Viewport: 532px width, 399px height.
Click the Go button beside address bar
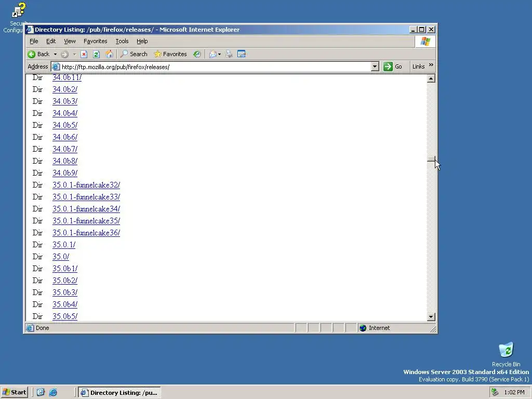pyautogui.click(x=393, y=67)
